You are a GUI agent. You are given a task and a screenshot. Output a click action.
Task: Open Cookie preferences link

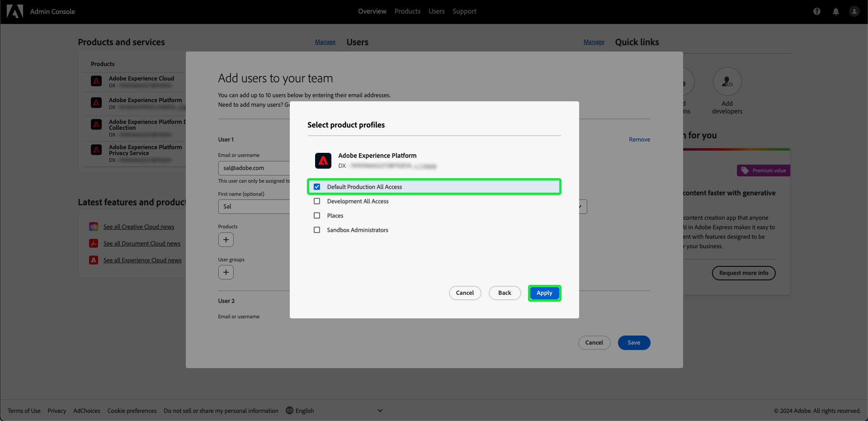[x=132, y=411]
